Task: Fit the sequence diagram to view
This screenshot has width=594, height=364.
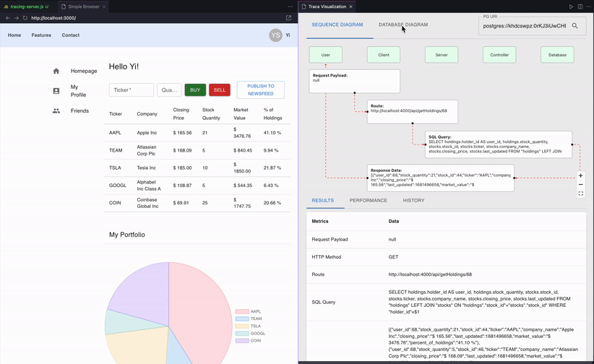Action: point(581,194)
